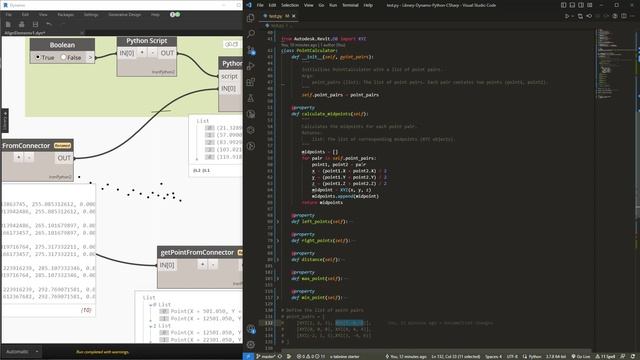Click the Python language mode in status bar

(533, 356)
